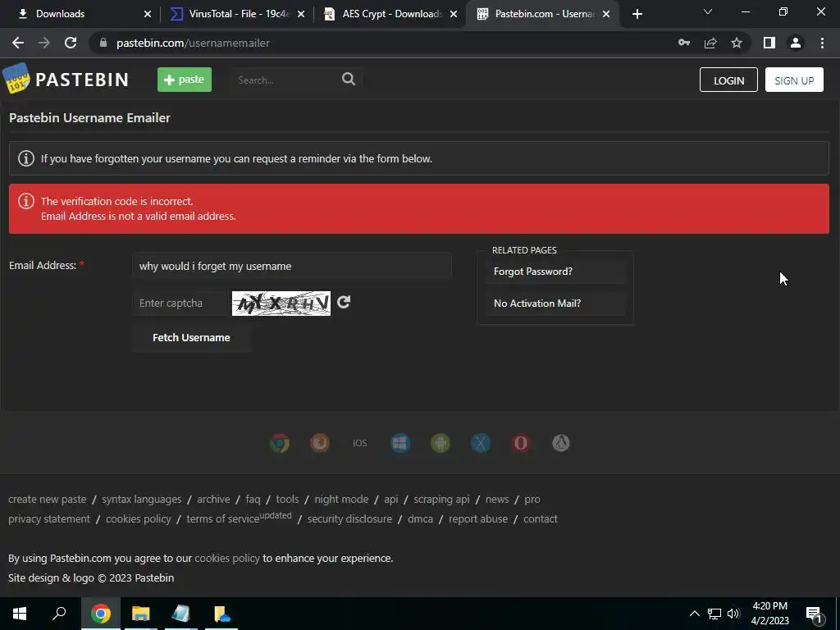840x630 pixels.
Task: Click the search magnifier icon
Action: (348, 80)
